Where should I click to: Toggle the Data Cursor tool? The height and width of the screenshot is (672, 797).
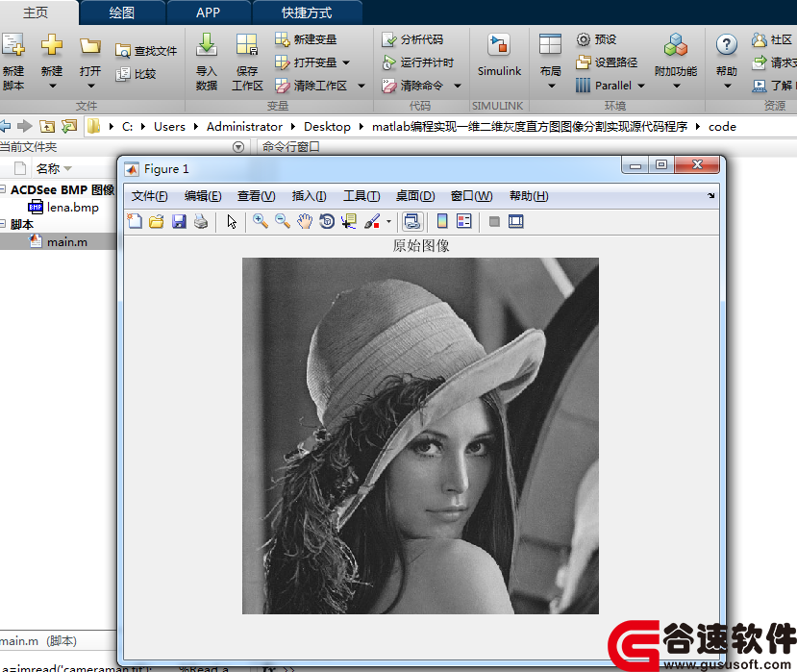349,221
